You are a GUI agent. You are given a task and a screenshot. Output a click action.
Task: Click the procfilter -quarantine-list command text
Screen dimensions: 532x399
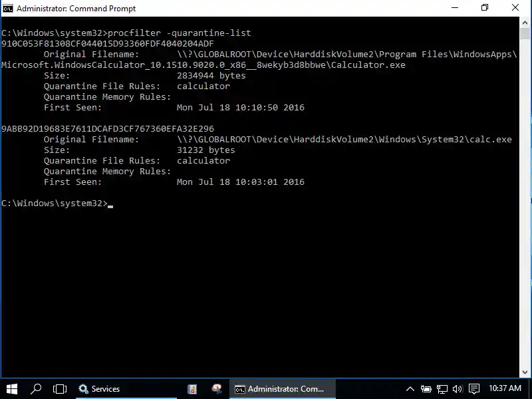[x=180, y=33]
